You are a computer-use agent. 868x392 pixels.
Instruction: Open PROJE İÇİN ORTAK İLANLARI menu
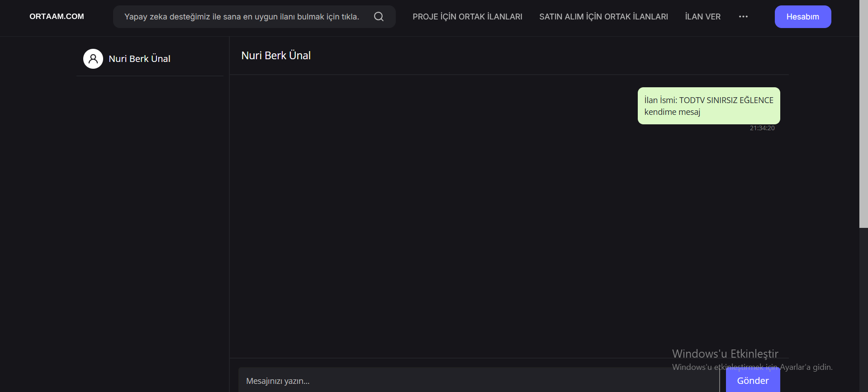467,17
